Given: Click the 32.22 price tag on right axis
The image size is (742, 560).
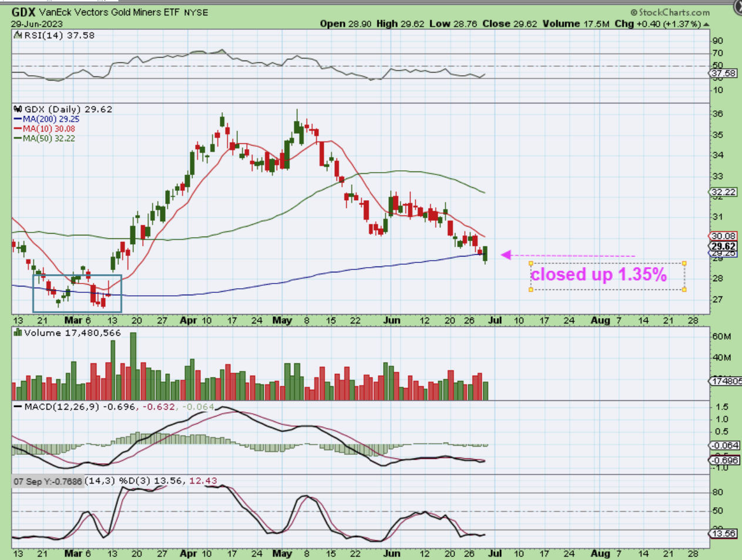Looking at the screenshot, I should tap(723, 192).
